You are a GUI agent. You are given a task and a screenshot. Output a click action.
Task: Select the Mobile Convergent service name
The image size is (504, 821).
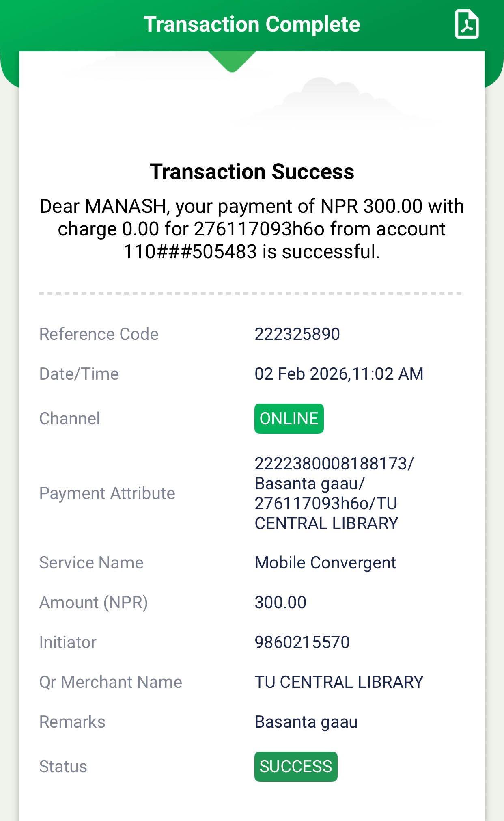coord(325,563)
